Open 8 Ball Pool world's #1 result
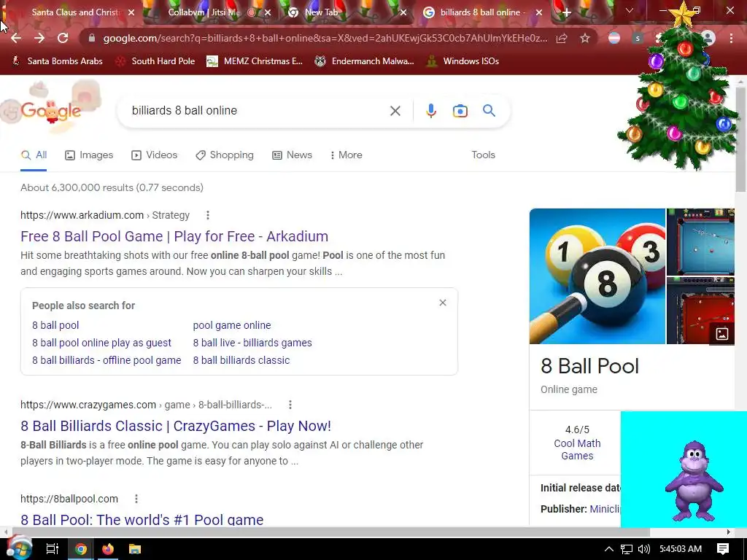 (142, 519)
